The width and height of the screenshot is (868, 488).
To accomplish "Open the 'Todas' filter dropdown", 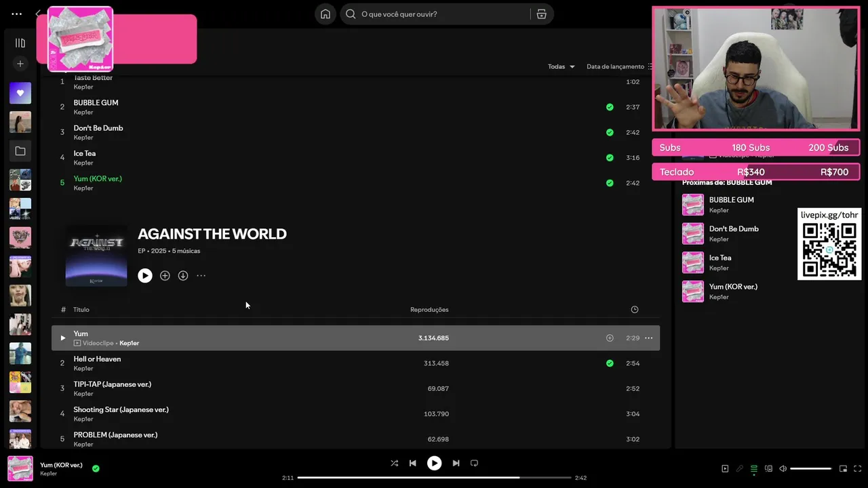I will click(x=561, y=66).
